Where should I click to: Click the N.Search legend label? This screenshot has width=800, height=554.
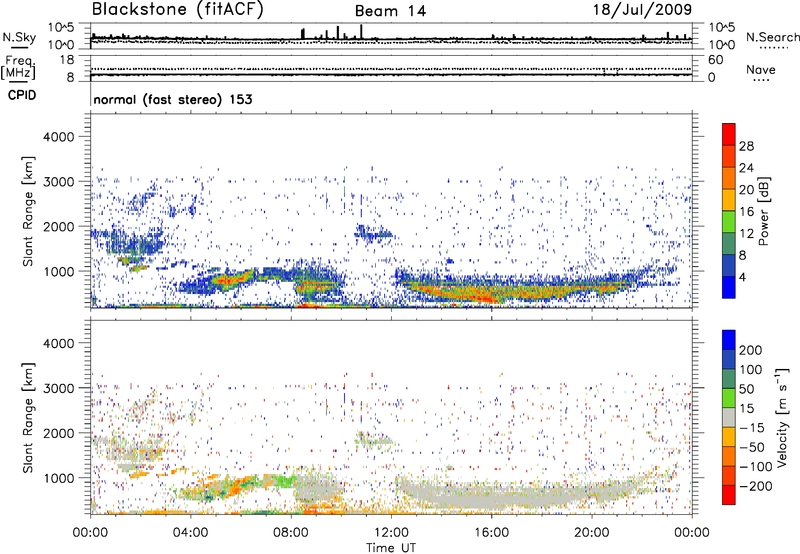pos(772,37)
